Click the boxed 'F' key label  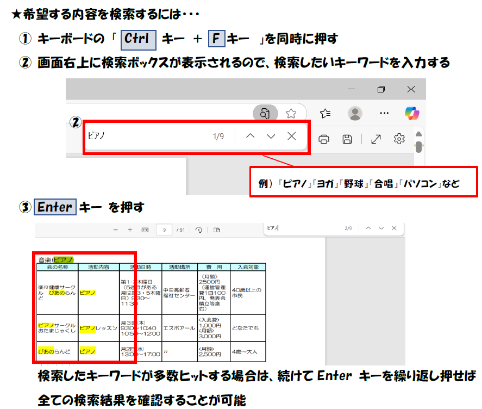(216, 38)
